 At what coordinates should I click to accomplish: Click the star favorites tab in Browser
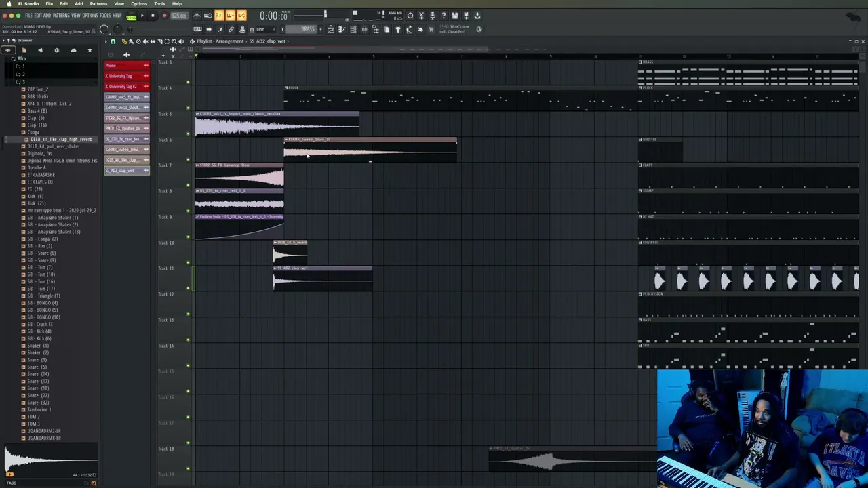point(90,50)
